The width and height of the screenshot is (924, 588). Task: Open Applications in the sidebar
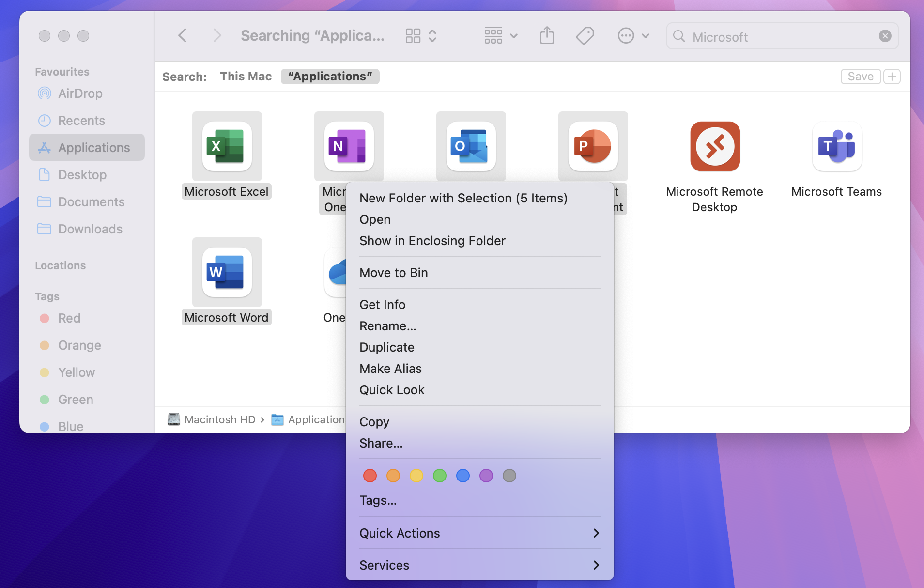87,148
